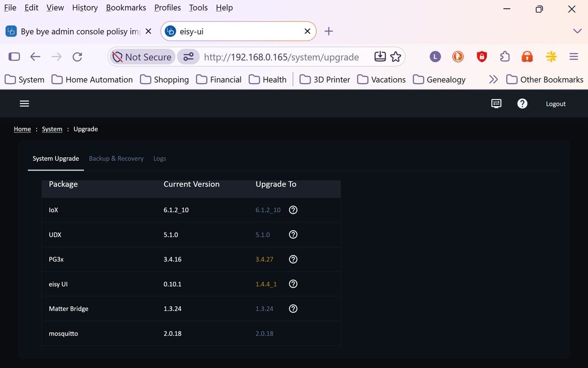Open the help question mark in header
This screenshot has height=368, width=588.
(x=522, y=104)
